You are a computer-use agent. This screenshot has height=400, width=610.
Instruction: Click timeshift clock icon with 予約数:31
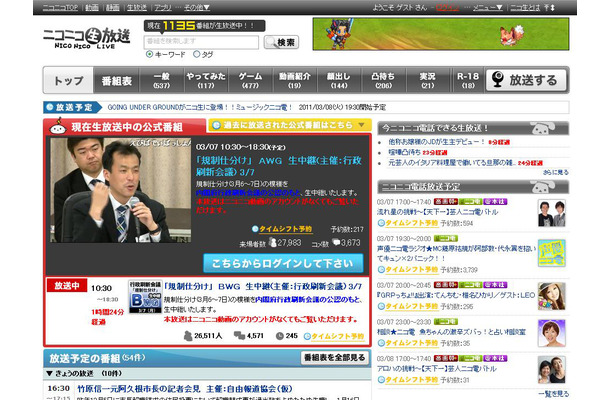click(x=381, y=380)
